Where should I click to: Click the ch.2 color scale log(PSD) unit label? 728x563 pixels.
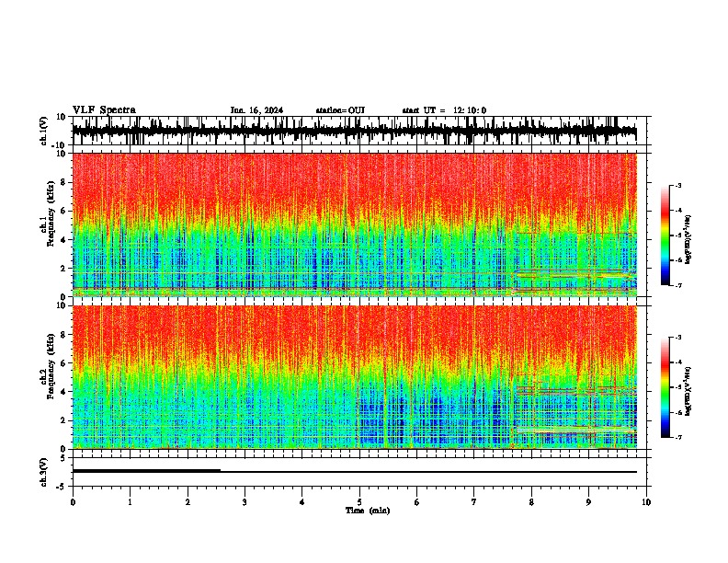click(688, 391)
